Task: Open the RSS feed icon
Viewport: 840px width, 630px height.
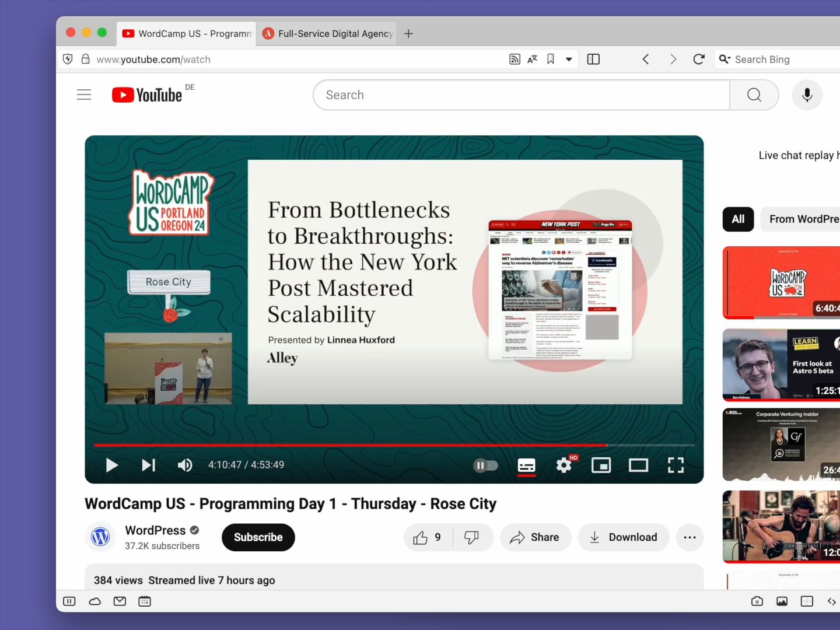Action: point(514,59)
